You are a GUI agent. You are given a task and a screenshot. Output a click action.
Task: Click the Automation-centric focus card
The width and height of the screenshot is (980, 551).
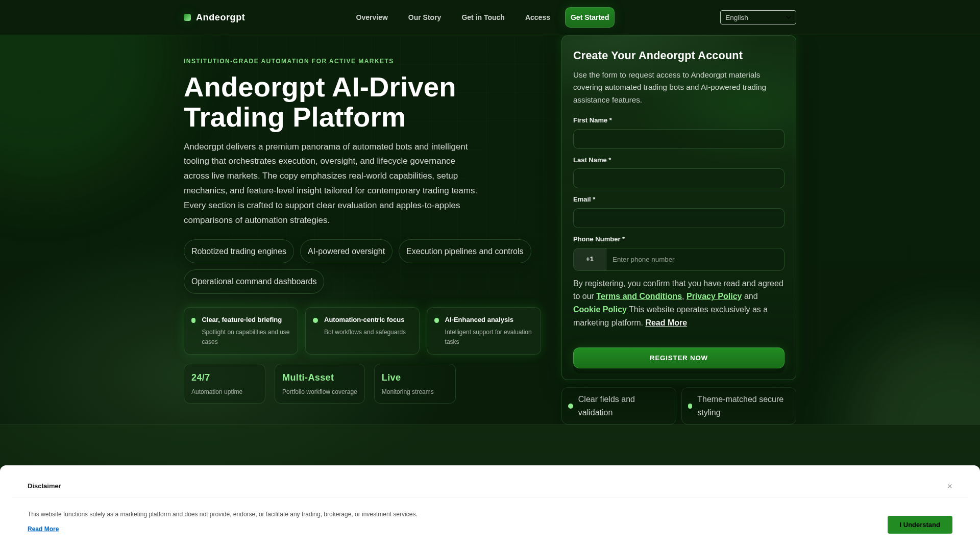coord(362,331)
